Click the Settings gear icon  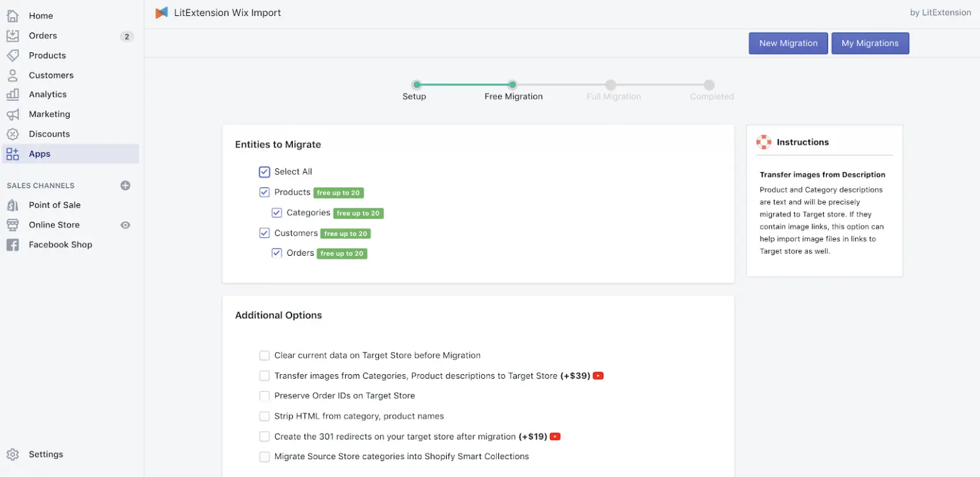coord(13,455)
